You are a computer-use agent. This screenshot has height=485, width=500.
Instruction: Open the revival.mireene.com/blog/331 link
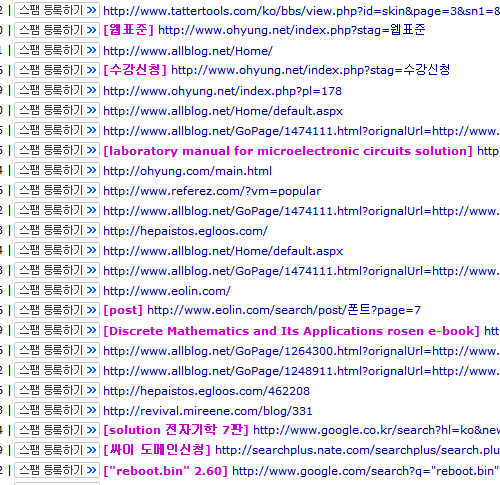(x=208, y=411)
